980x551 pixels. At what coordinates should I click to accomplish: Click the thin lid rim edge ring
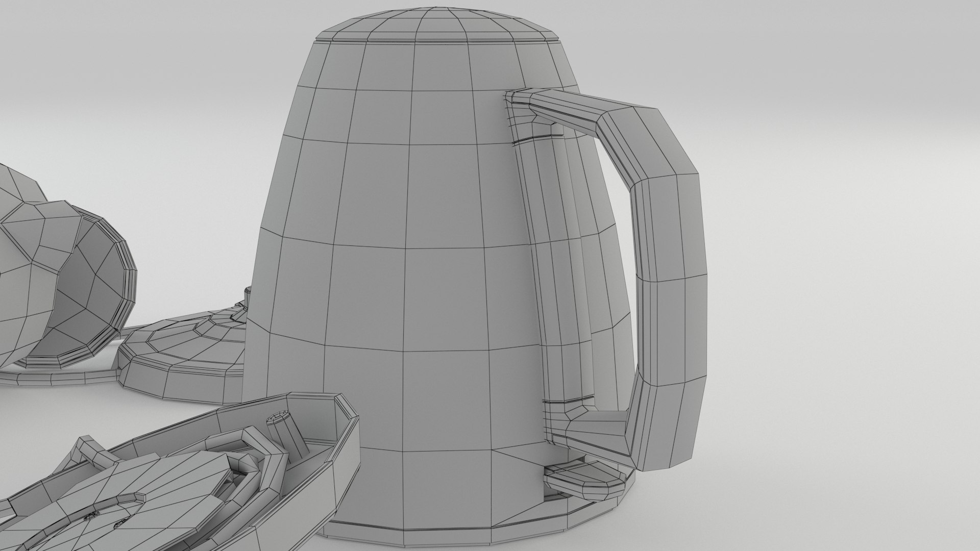click(437, 41)
